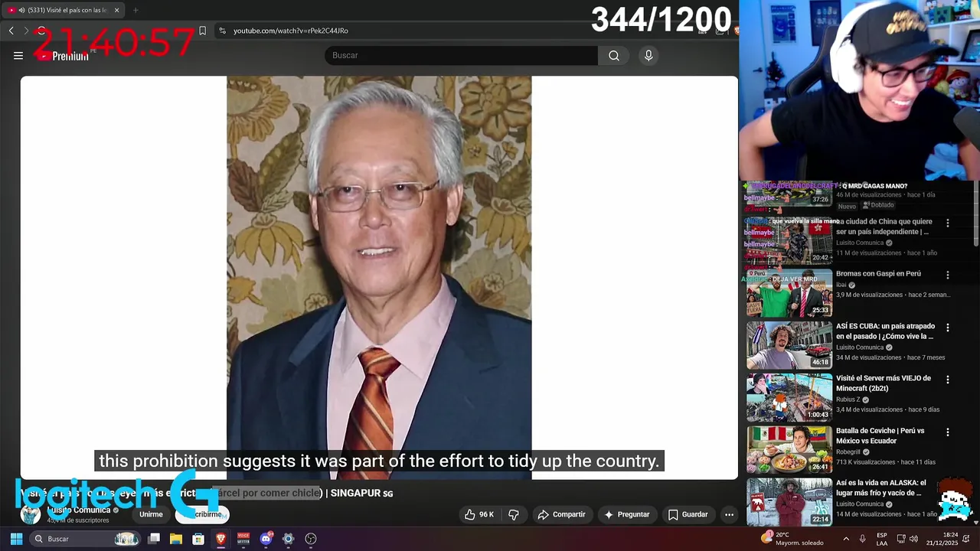Click the Windows taskbar Buscar search box

click(86, 539)
